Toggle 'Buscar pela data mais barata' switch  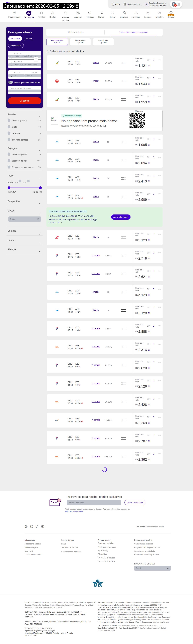pyautogui.click(x=11, y=83)
